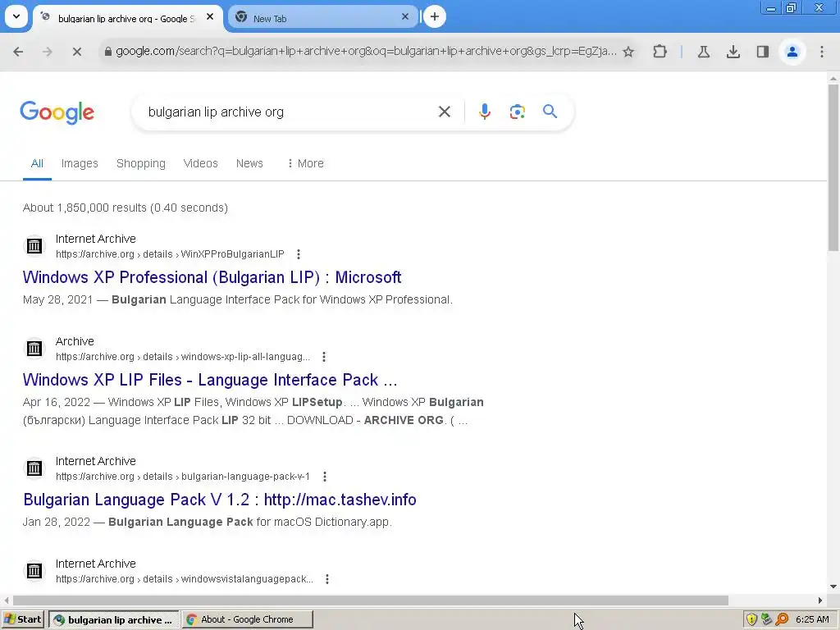Click the vertical scrollbar thumb

point(833,167)
